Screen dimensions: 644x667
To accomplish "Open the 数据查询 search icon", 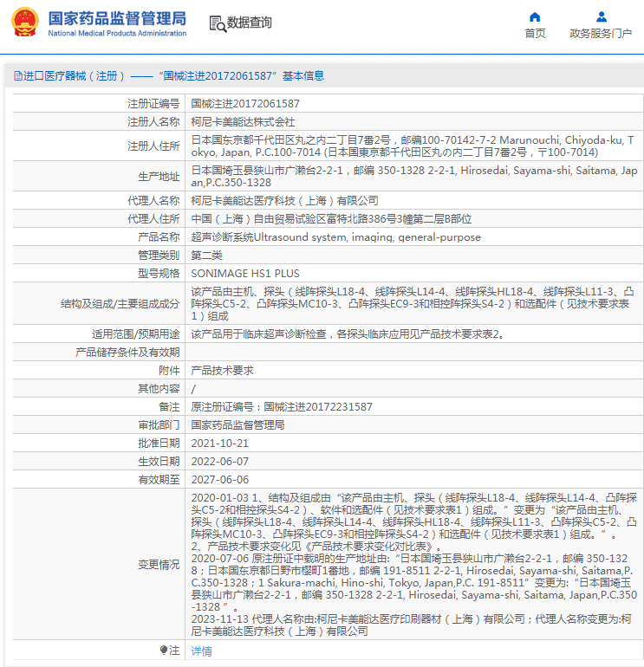I will (x=218, y=23).
